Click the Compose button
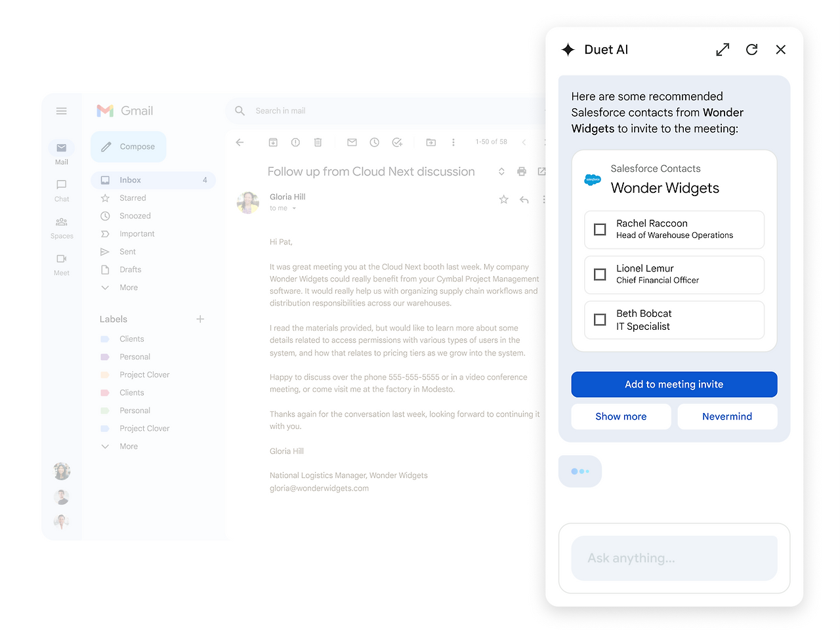 click(x=129, y=147)
